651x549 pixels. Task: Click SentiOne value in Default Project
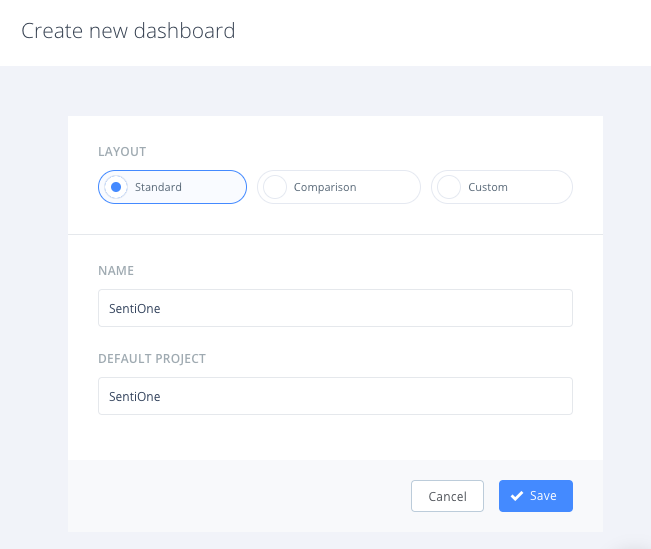click(135, 396)
